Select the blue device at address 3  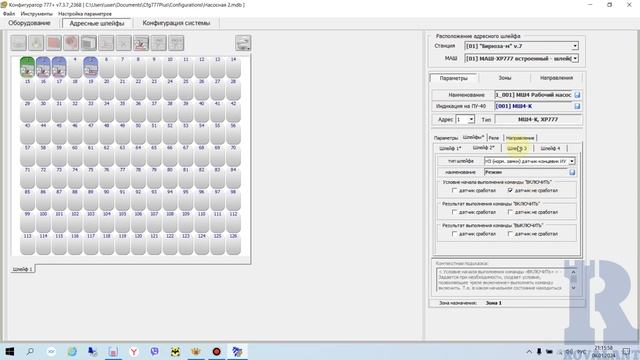pos(59,67)
